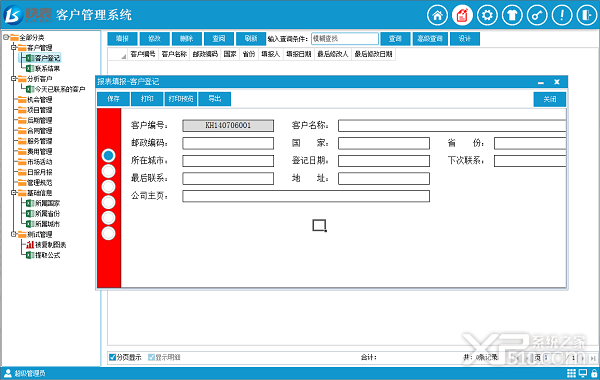Collapse the 测试管理 tree folder
Image resolution: width=600 pixels, height=380 pixels.
tap(14, 234)
